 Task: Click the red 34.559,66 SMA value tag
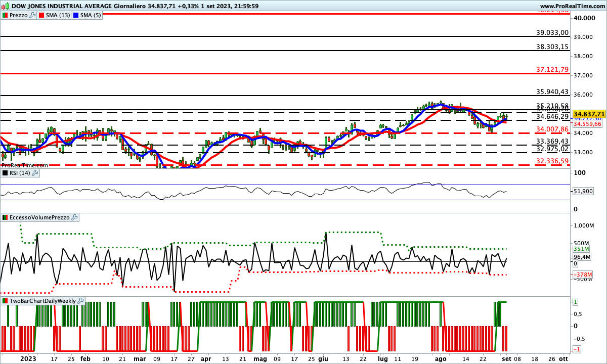tap(587, 123)
